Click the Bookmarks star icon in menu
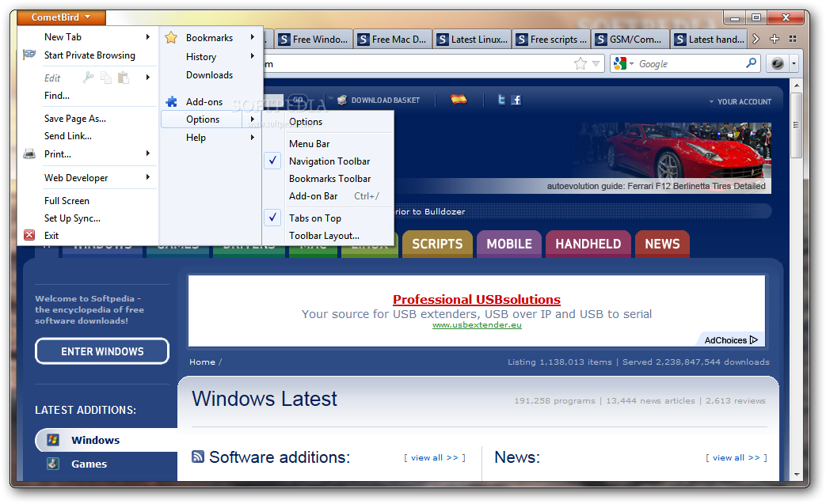This screenshot has height=504, width=826. (171, 37)
